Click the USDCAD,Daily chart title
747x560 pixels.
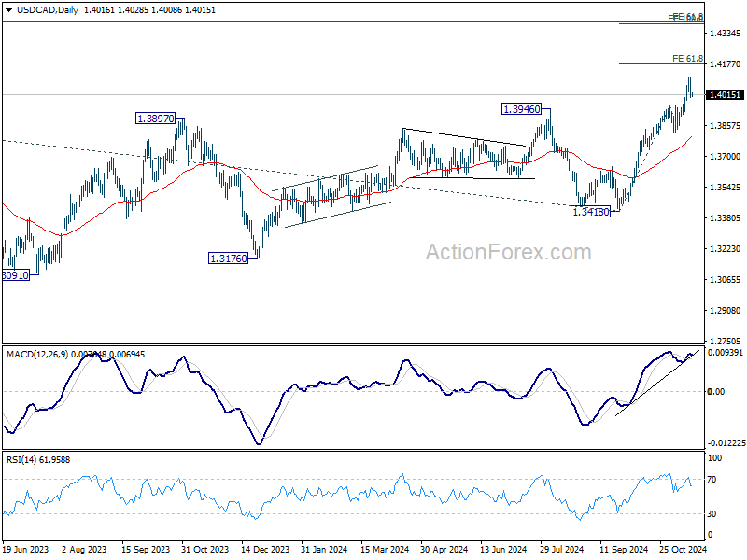point(48,10)
